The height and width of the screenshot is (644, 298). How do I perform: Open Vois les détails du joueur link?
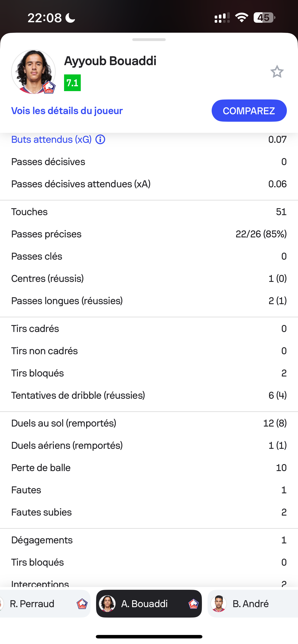tap(67, 111)
